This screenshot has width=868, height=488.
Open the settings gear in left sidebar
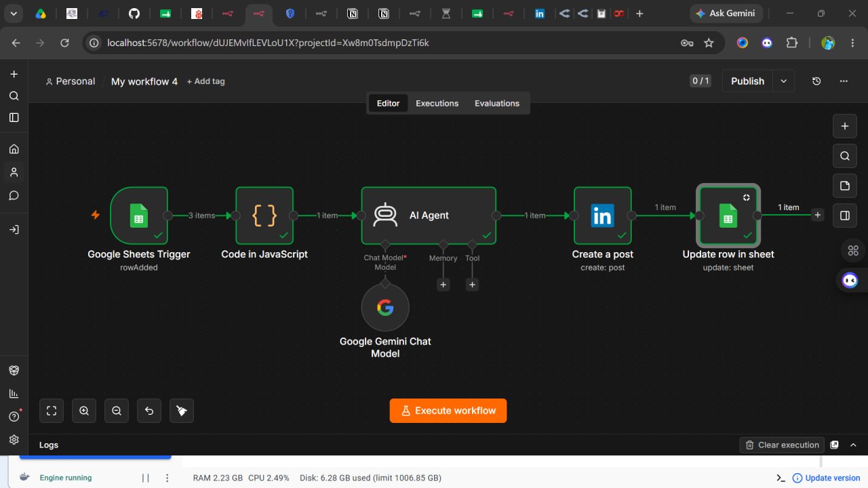pos(14,439)
